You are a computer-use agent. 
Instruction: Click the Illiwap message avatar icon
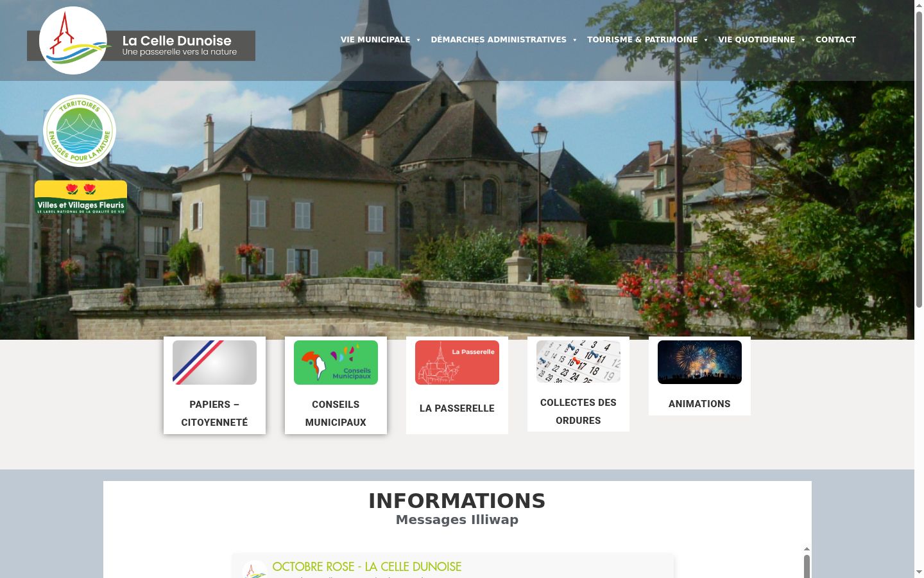coord(254,570)
